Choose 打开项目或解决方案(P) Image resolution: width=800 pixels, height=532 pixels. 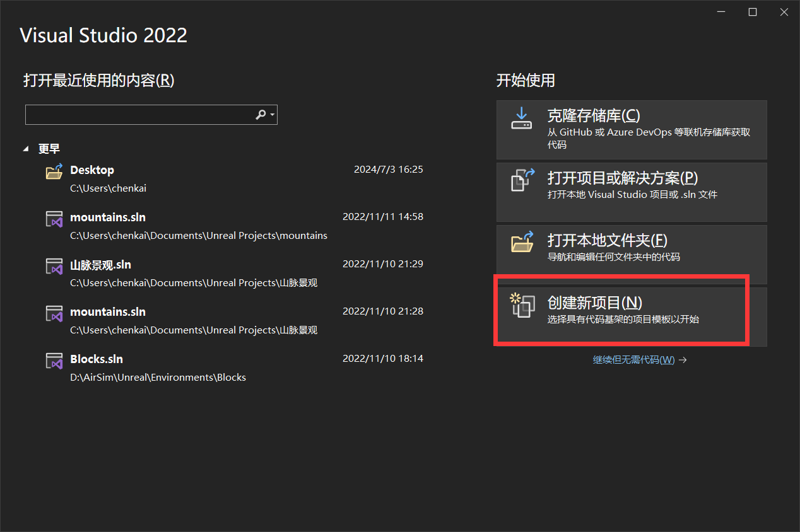(x=632, y=192)
